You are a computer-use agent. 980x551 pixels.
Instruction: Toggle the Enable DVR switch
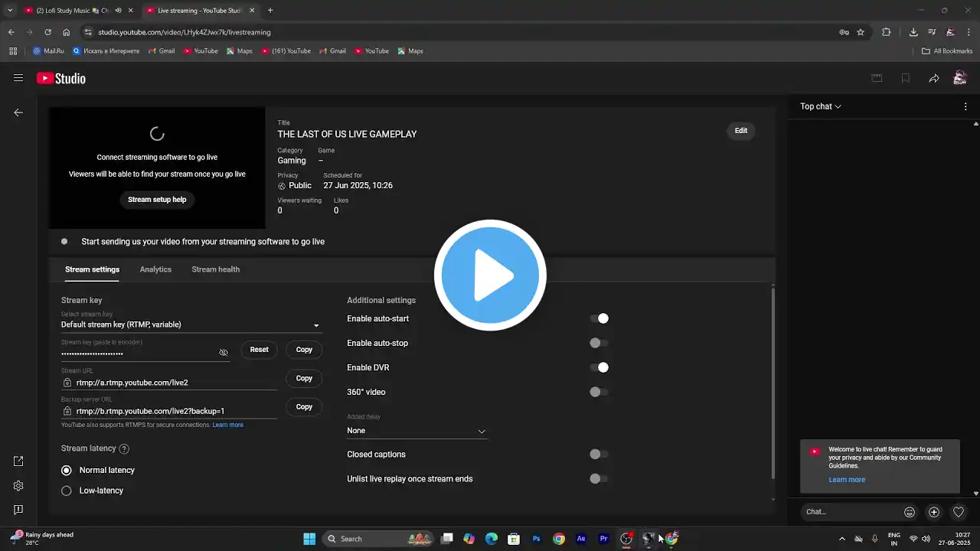pos(599,367)
